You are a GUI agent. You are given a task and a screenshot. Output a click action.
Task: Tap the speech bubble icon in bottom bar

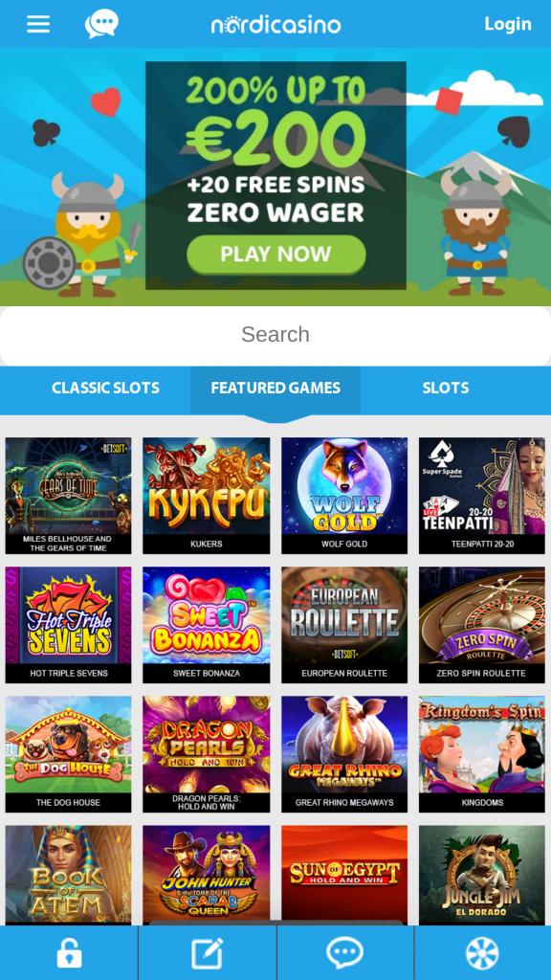coord(344,954)
